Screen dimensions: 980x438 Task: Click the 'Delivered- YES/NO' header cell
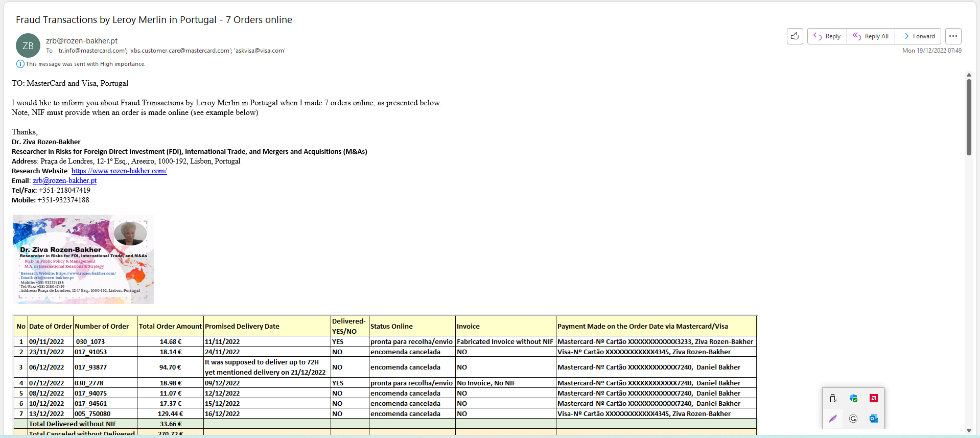tap(349, 326)
